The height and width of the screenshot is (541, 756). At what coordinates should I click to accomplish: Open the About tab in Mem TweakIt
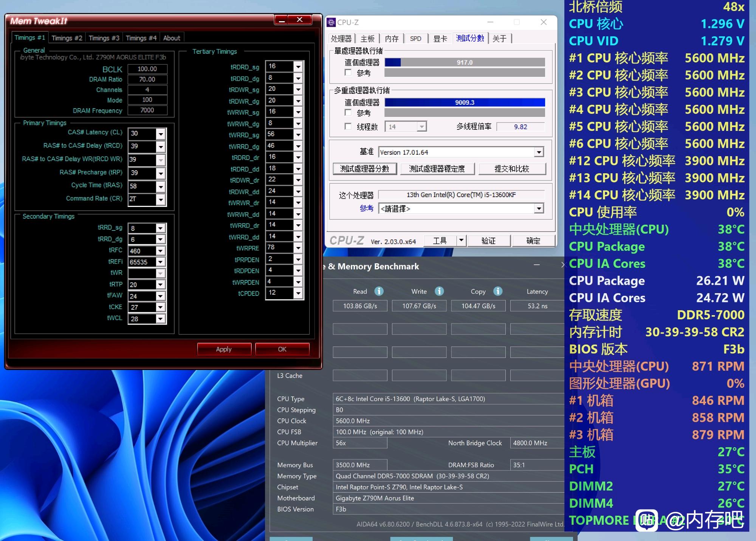pyautogui.click(x=172, y=38)
